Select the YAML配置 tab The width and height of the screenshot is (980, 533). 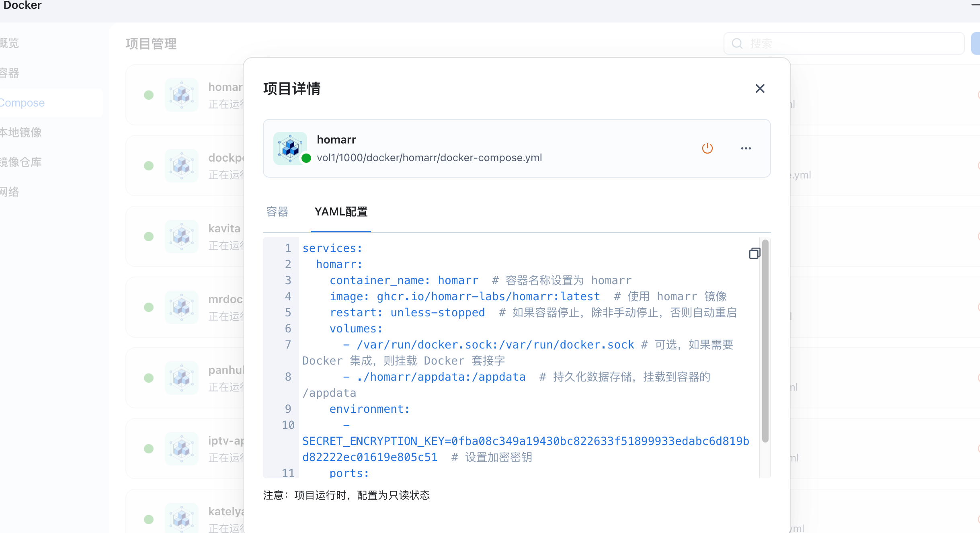point(341,212)
